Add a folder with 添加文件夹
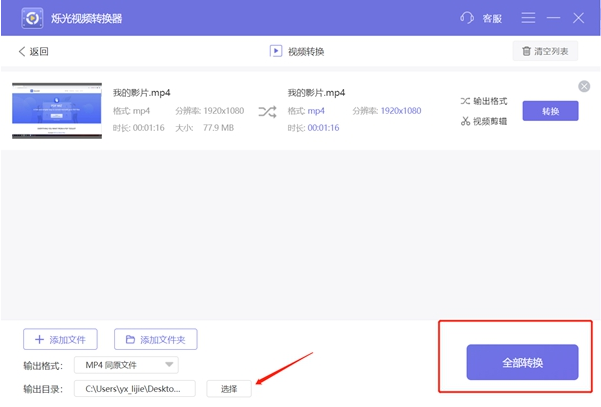 coord(156,339)
